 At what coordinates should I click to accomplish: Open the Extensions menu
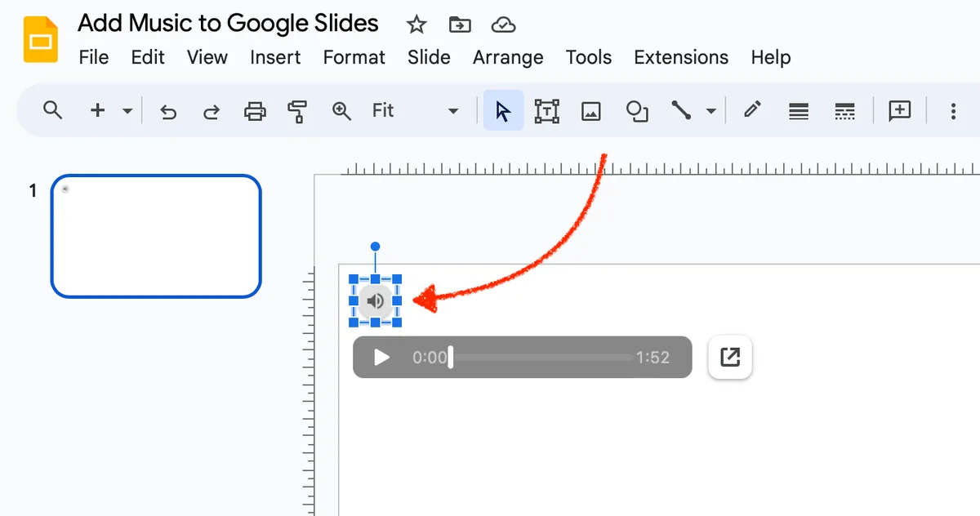(681, 57)
